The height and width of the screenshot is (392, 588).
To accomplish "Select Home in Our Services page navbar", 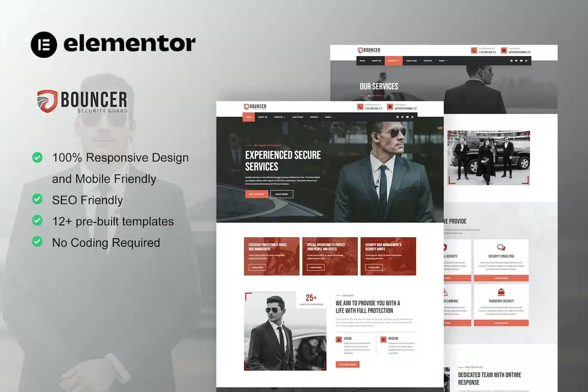I will click(x=362, y=61).
